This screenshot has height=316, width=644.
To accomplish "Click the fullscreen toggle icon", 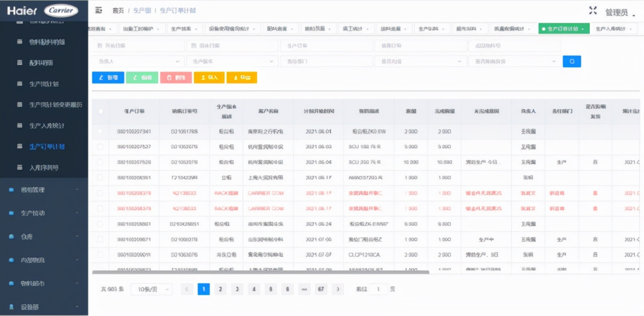I will (x=593, y=10).
